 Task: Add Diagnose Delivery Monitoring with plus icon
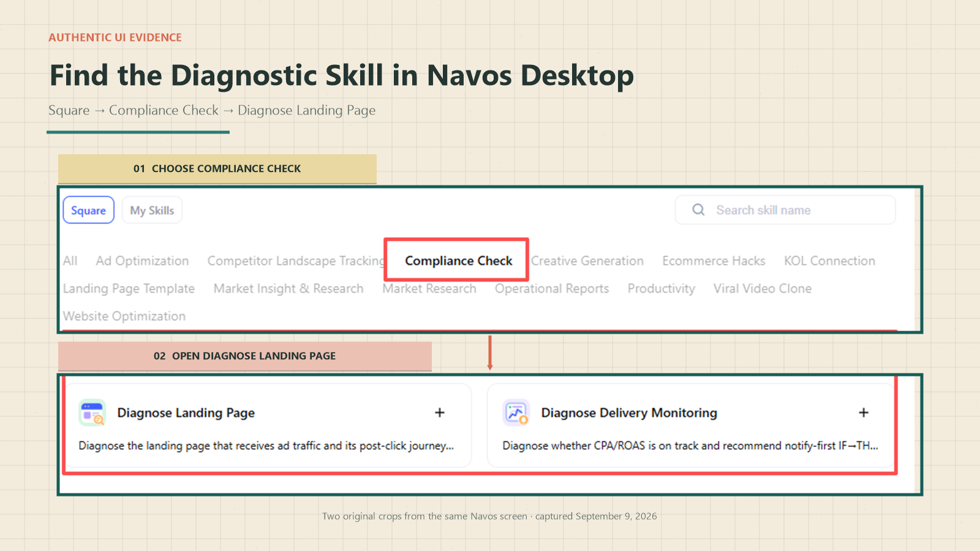864,413
